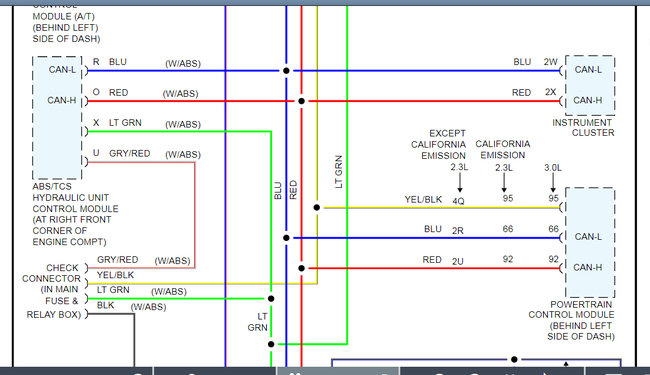Click the (W/ABS) note on the pin O RED wire
This screenshot has height=375, width=650.
180,94
